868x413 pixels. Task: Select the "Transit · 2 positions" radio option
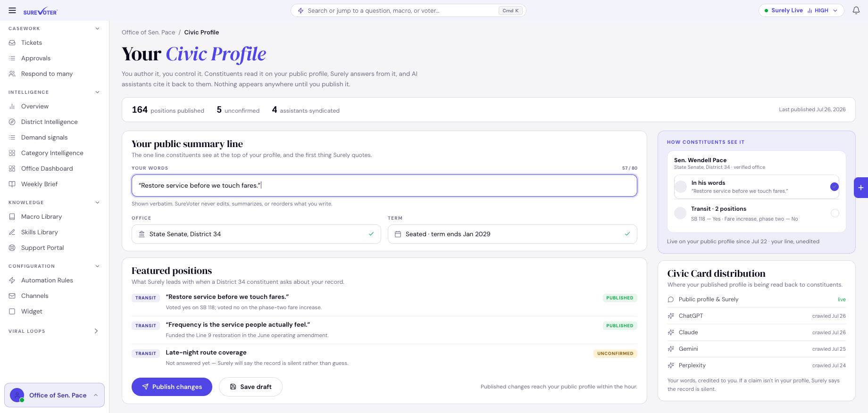(835, 213)
